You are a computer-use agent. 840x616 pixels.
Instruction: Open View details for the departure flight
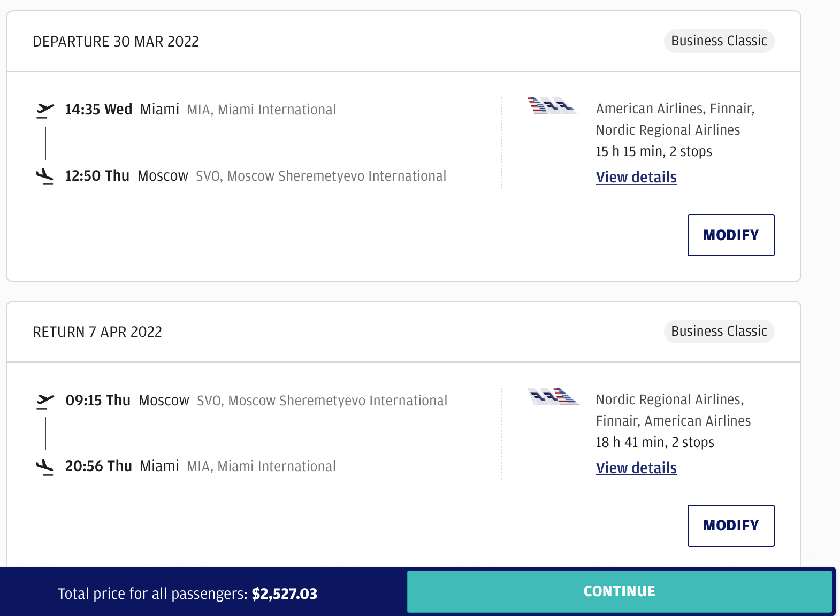pos(636,177)
